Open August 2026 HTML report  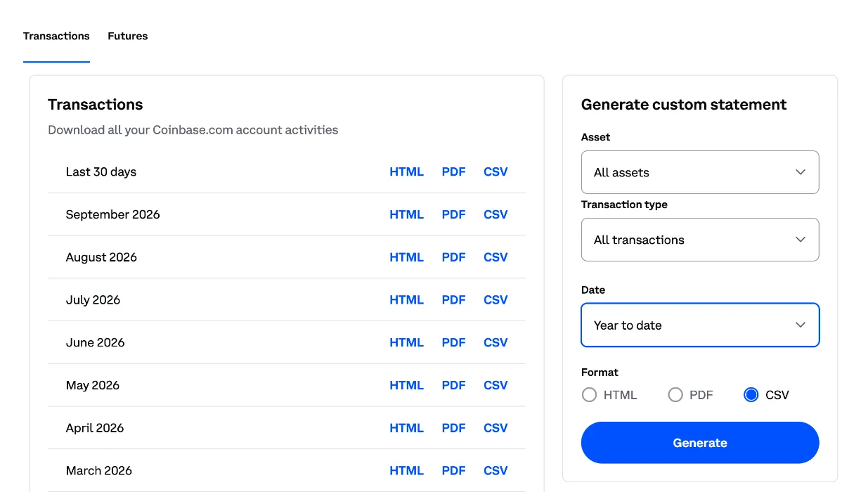[406, 257]
